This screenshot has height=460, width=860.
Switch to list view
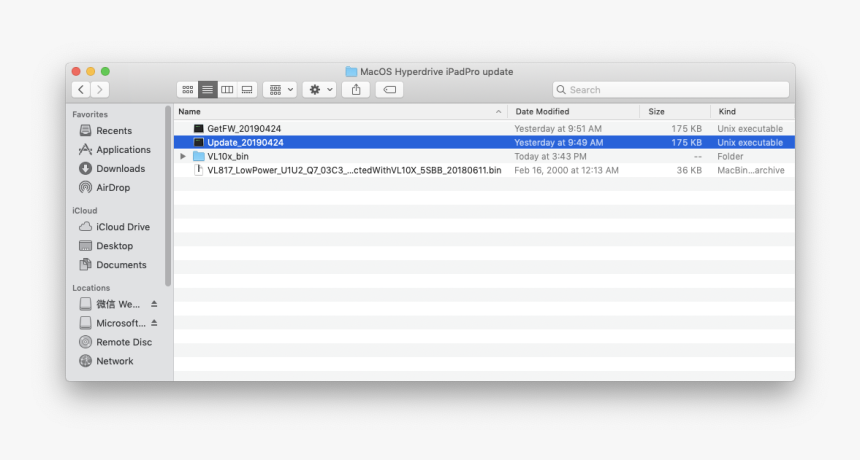tap(207, 89)
